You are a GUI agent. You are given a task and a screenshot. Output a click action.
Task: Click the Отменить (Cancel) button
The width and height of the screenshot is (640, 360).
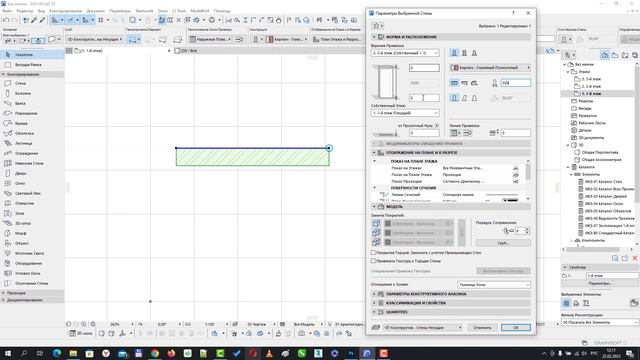[482, 327]
